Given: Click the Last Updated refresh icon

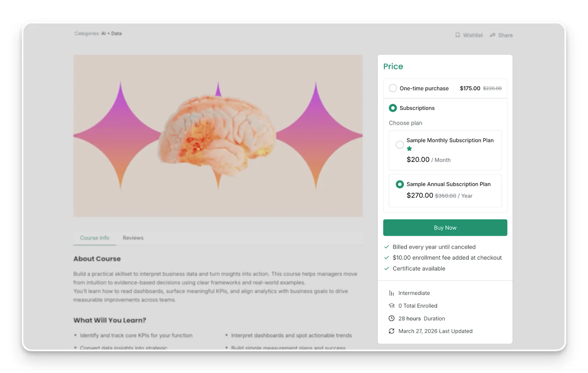Looking at the screenshot, I should [391, 331].
